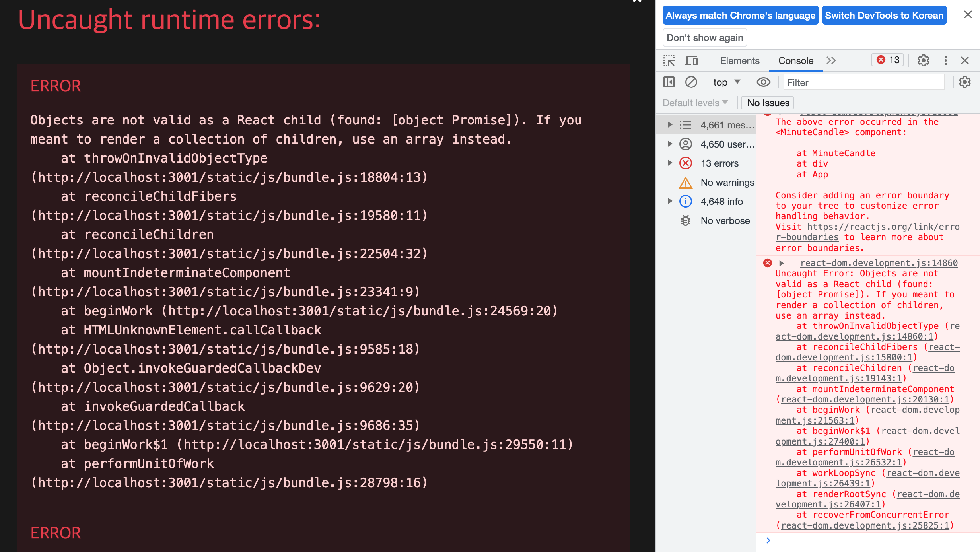The image size is (980, 552).
Task: Select the 13 errors sidebar row
Action: 706,163
